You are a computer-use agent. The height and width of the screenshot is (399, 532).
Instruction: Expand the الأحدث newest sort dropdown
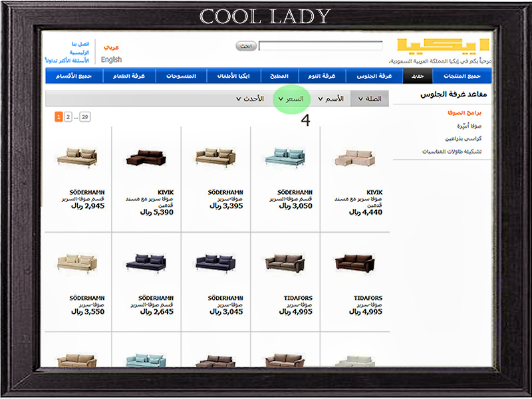(250, 98)
